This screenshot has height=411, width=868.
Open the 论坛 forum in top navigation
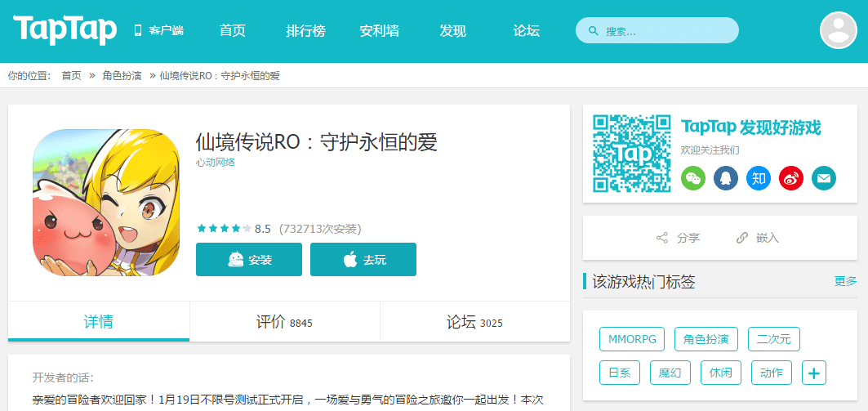[526, 31]
